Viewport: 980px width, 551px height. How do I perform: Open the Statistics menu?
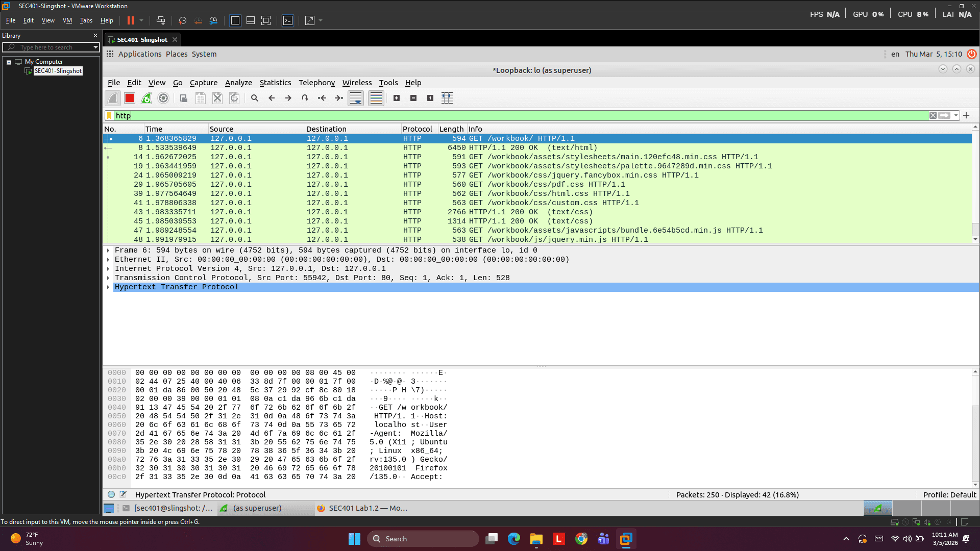pos(275,83)
